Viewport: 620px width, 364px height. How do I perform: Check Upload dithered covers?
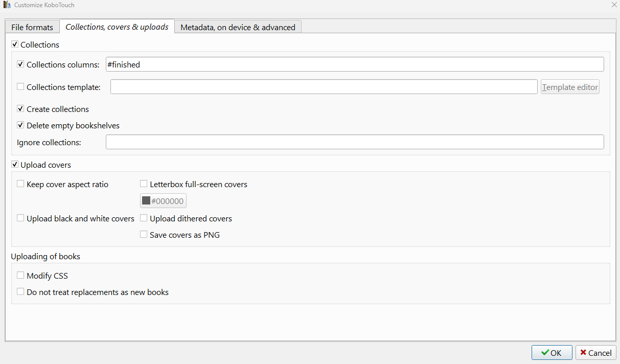(144, 218)
